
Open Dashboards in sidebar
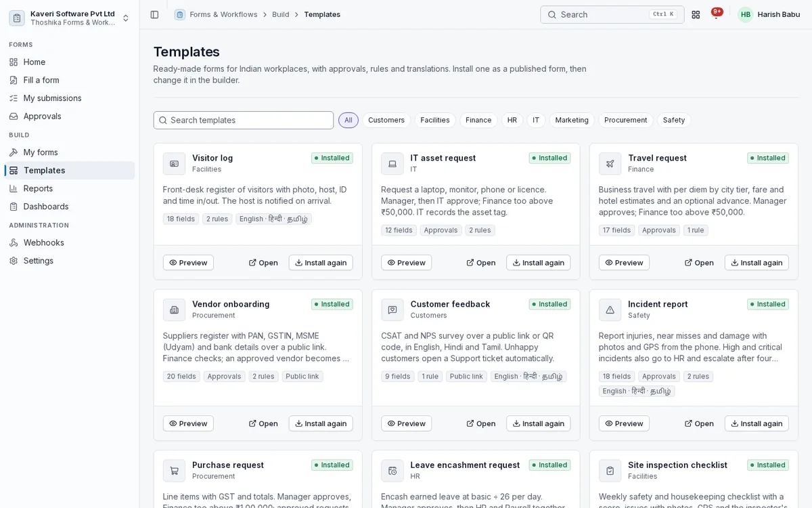tap(70, 207)
